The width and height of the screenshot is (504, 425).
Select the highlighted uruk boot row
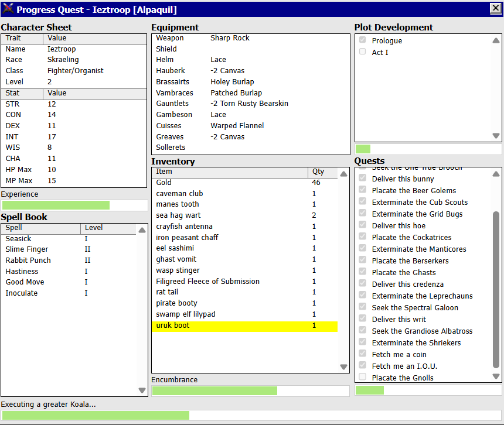coord(244,326)
